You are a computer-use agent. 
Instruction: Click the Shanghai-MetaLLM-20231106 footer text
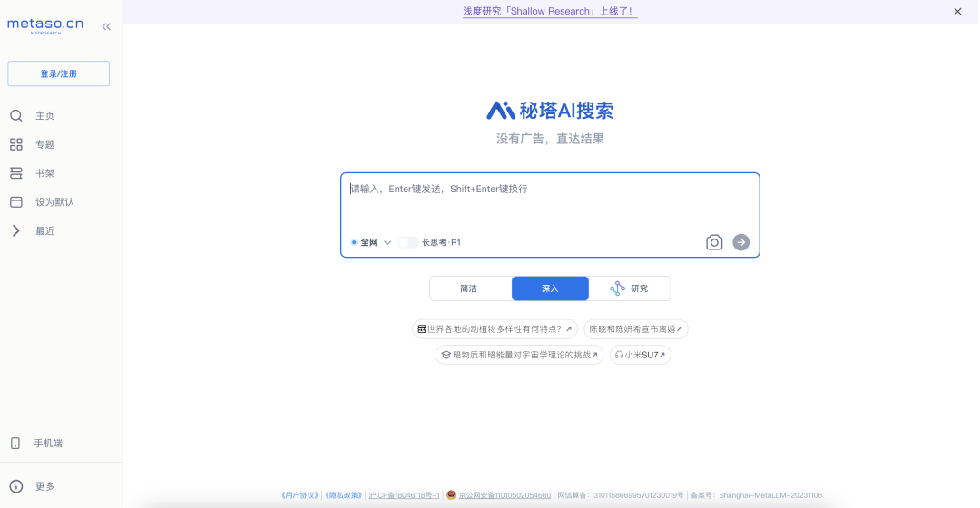[x=770, y=495]
